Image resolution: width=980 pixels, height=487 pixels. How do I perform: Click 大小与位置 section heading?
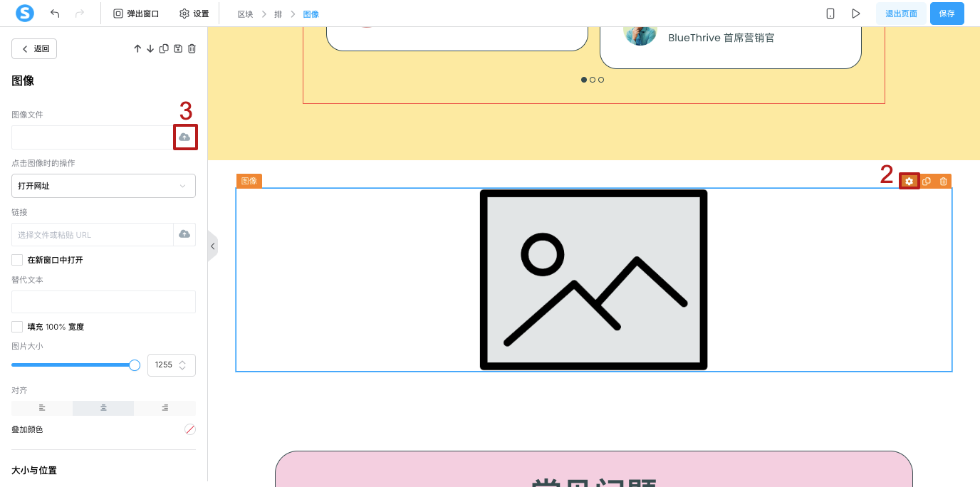click(x=34, y=471)
